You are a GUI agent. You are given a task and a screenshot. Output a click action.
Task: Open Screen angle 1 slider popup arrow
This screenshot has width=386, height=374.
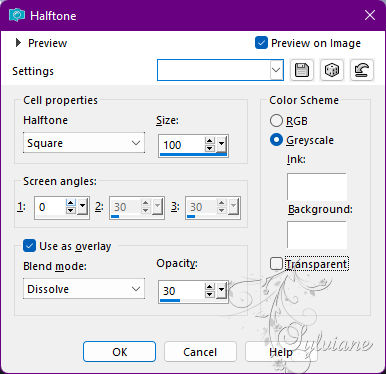(82, 207)
